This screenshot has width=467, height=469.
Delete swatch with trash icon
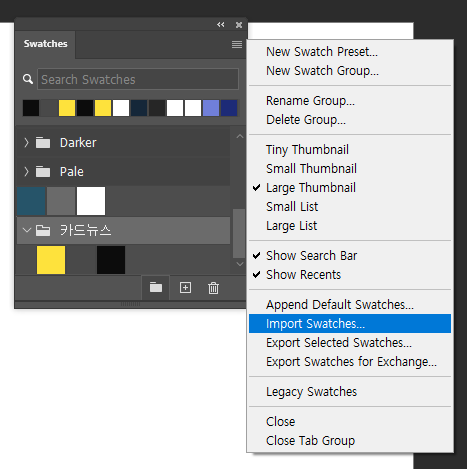click(213, 288)
